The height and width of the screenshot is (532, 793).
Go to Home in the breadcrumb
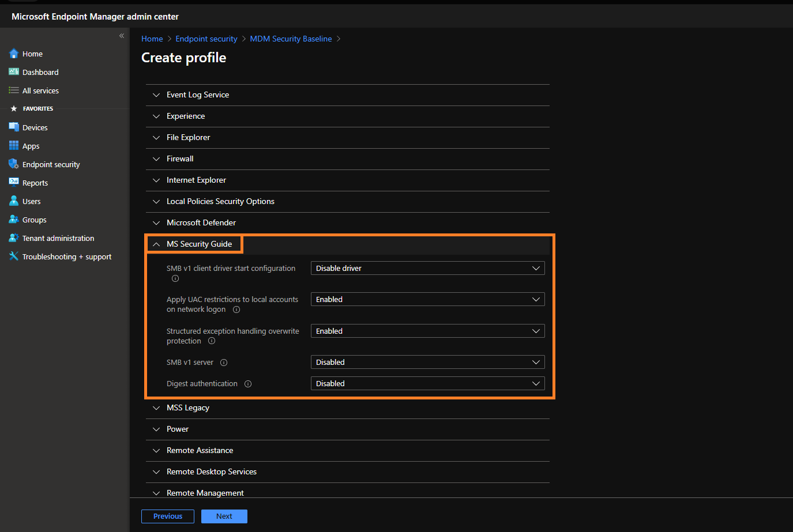tap(152, 39)
